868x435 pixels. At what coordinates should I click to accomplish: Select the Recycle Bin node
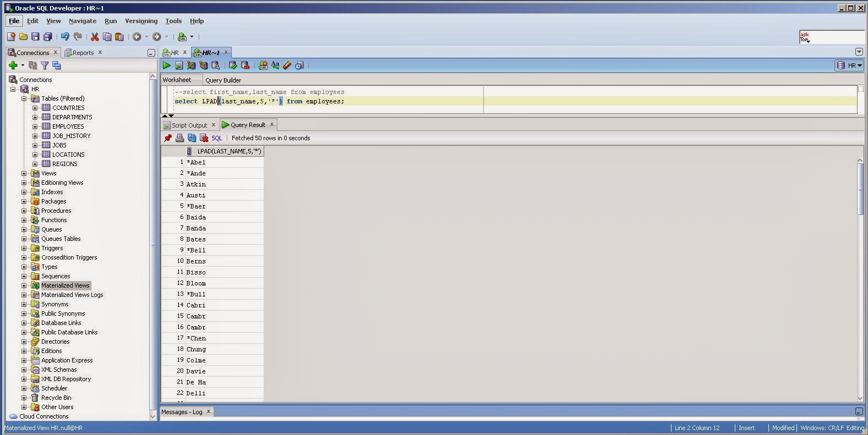tap(56, 398)
